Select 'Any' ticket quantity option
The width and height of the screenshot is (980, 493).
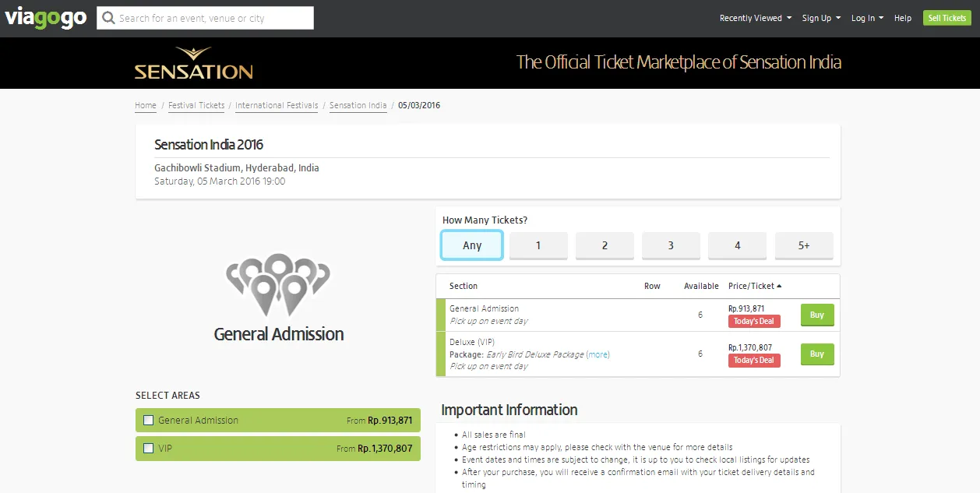472,245
